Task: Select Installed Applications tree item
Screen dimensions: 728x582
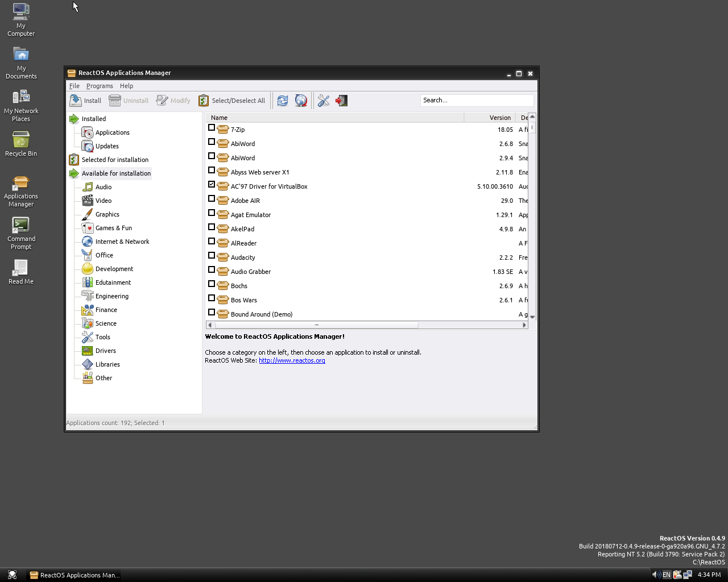Action: point(112,132)
